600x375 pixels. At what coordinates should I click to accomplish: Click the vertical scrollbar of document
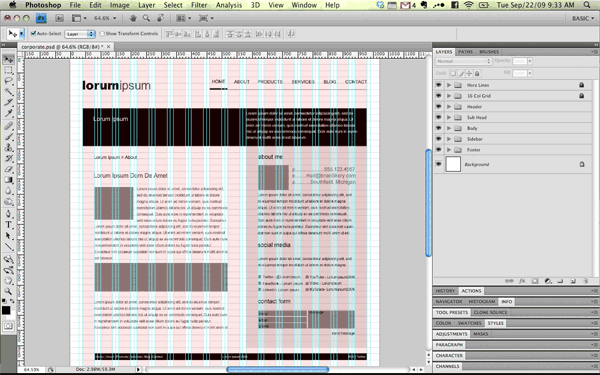[428, 203]
